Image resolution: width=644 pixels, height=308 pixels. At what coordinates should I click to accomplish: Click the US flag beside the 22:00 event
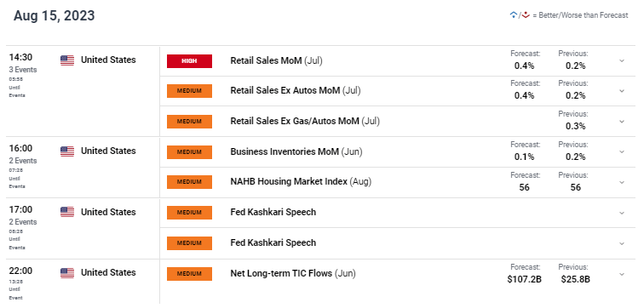67,273
